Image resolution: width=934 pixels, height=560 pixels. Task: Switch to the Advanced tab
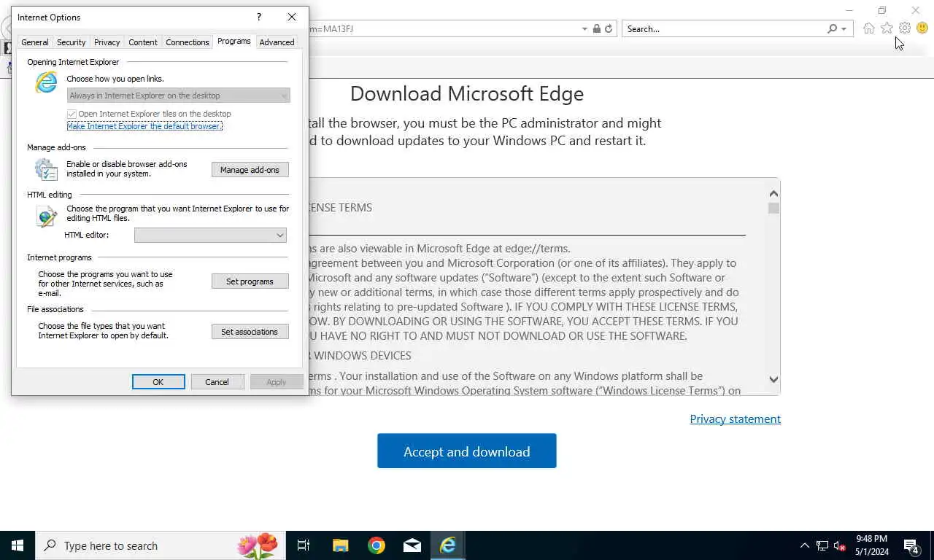[x=277, y=42]
